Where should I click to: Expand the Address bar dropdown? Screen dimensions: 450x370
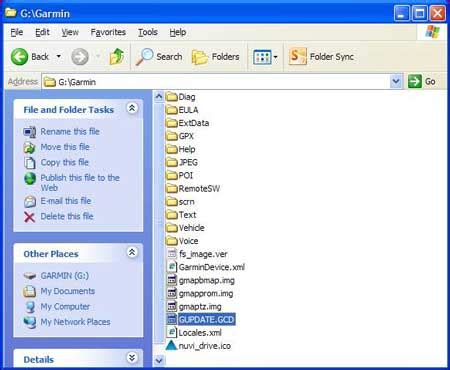[x=396, y=81]
